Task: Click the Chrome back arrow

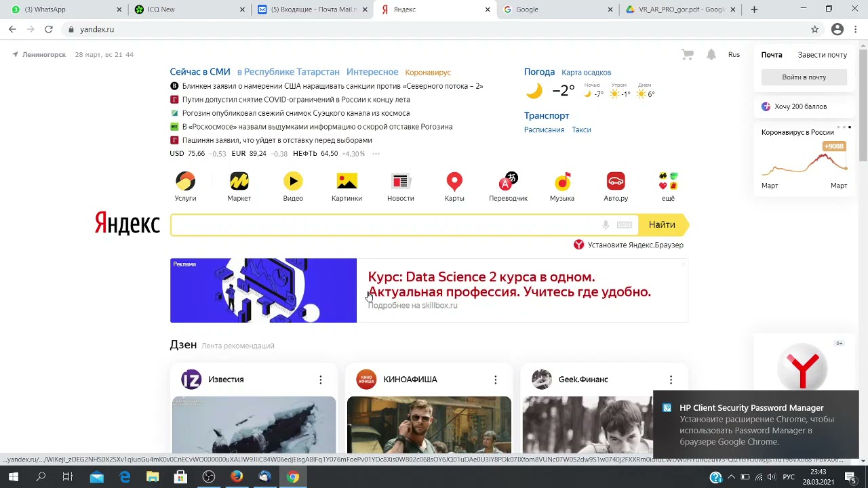Action: pos(12,29)
